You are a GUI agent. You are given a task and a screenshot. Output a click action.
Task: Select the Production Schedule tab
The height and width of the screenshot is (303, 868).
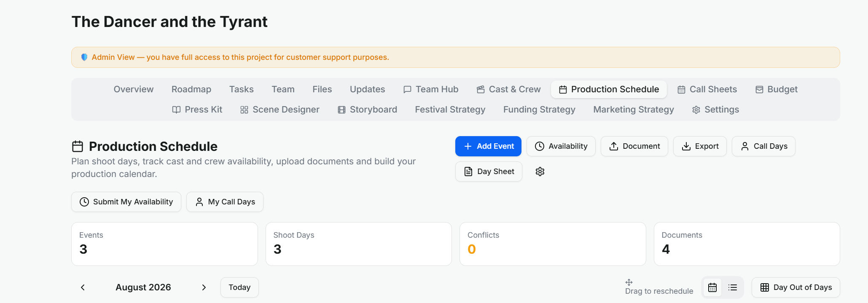[x=609, y=89]
